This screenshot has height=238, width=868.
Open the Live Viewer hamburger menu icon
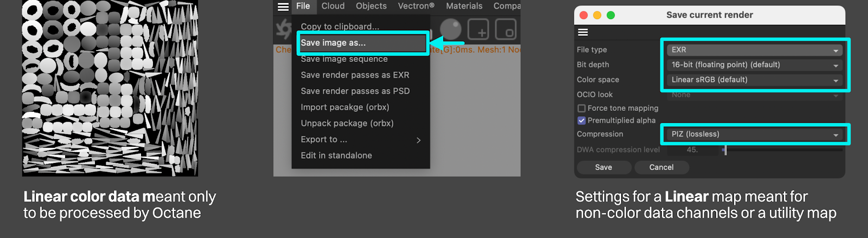click(283, 7)
